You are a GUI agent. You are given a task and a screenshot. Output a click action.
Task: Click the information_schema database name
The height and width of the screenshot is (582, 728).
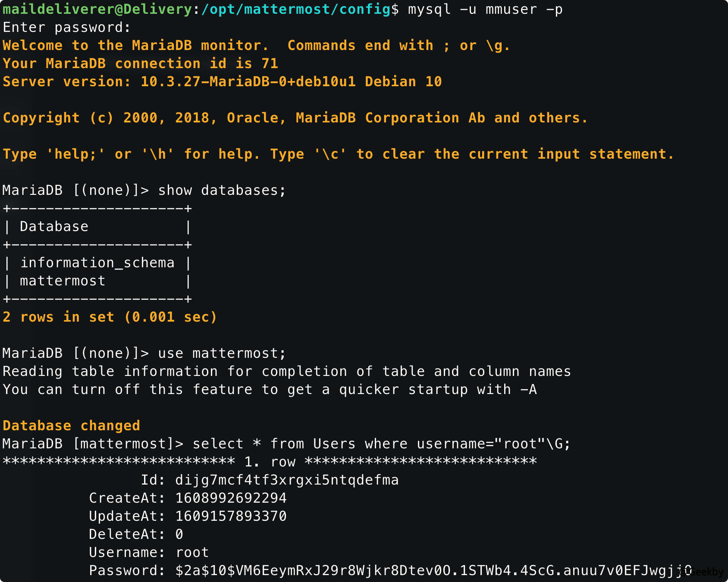pos(97,262)
